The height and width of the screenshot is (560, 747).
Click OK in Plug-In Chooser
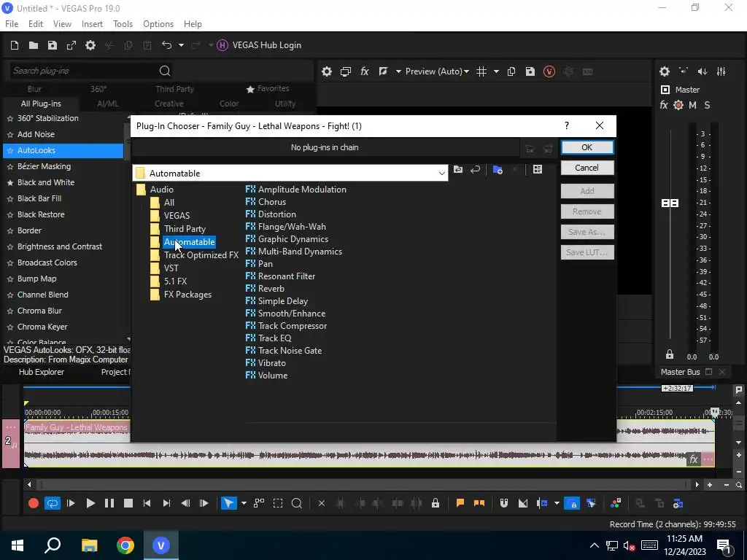(x=587, y=147)
